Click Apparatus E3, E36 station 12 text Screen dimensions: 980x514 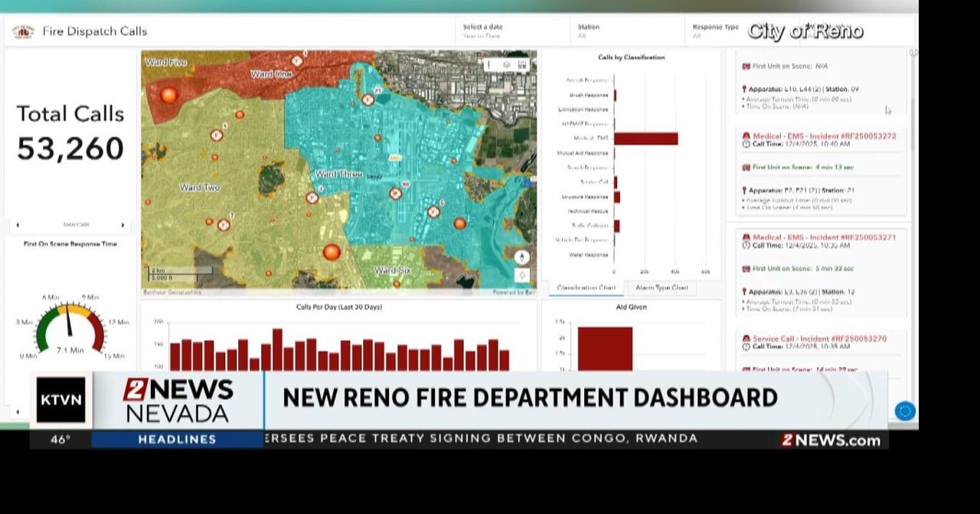tap(802, 292)
